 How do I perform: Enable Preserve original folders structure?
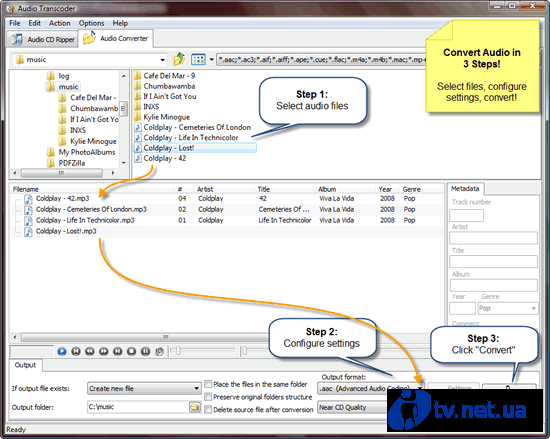[x=208, y=397]
